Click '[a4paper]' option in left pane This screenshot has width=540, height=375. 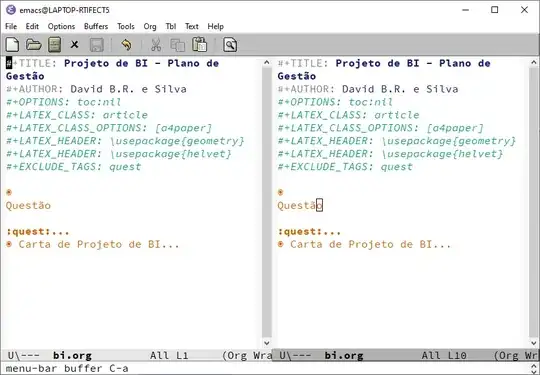pos(183,128)
